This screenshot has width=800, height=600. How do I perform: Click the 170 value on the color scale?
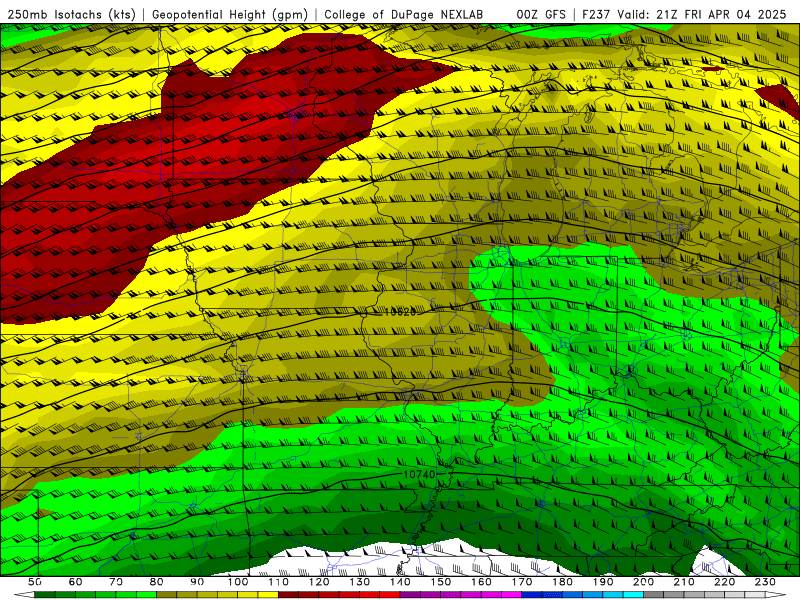(521, 582)
